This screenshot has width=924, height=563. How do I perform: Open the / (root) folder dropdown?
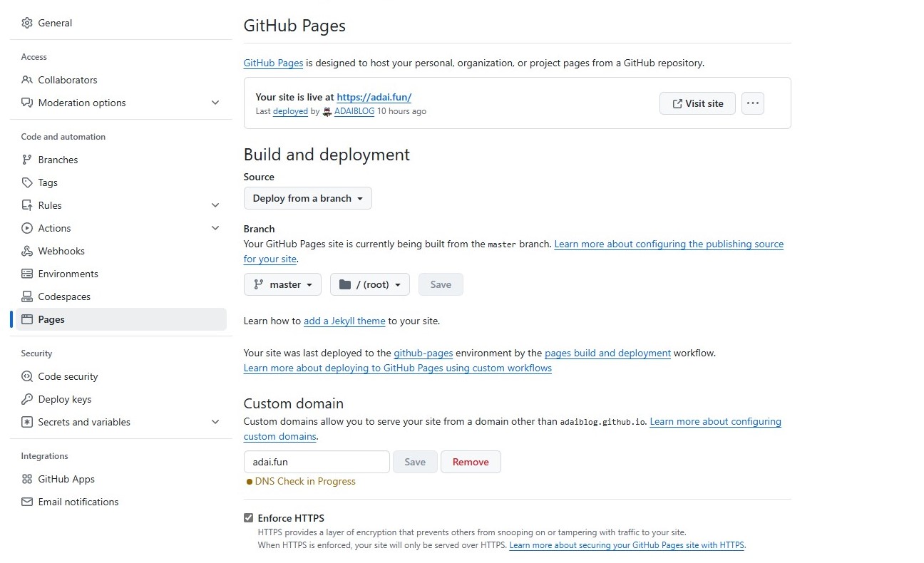point(369,284)
